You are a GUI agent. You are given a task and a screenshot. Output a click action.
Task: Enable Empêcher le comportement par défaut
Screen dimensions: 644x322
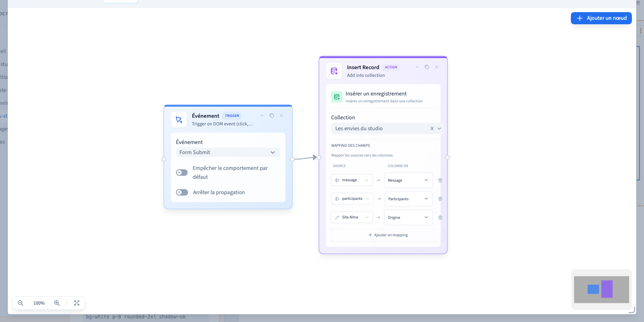tap(182, 173)
